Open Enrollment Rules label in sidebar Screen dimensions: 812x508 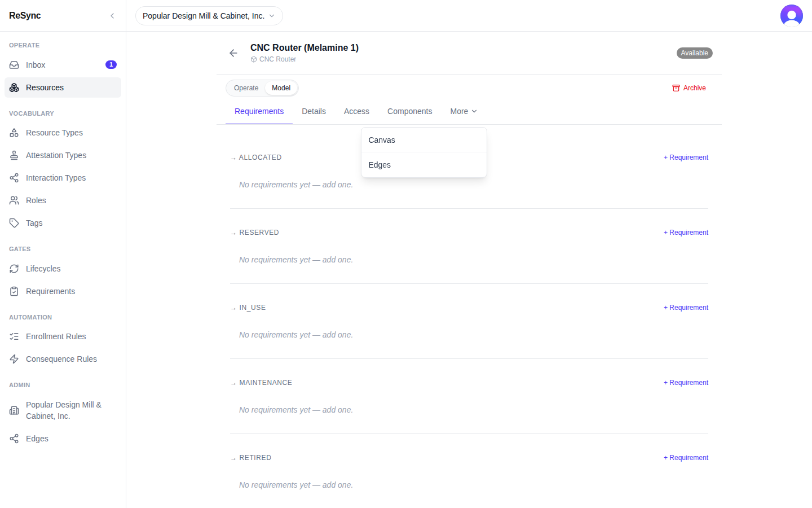56,336
